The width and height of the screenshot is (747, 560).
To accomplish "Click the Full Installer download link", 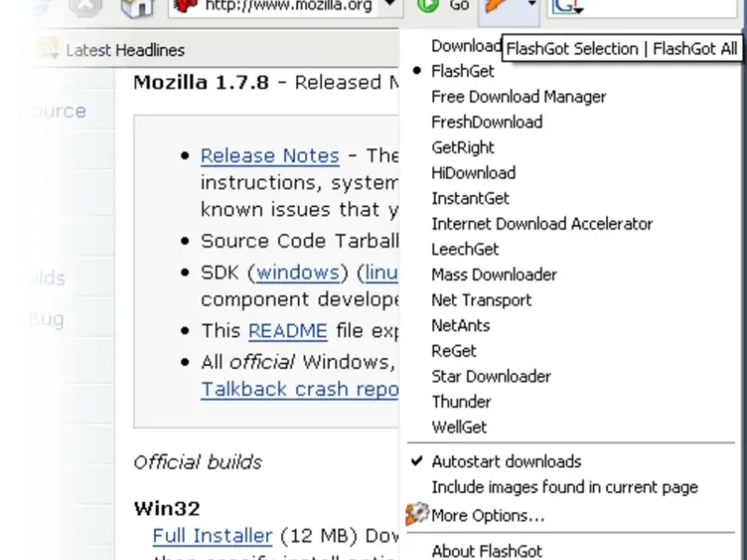I will pyautogui.click(x=213, y=536).
